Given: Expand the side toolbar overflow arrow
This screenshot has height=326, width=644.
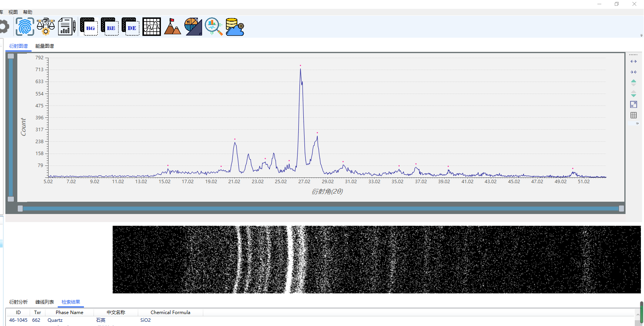Looking at the screenshot, I should pos(637,124).
